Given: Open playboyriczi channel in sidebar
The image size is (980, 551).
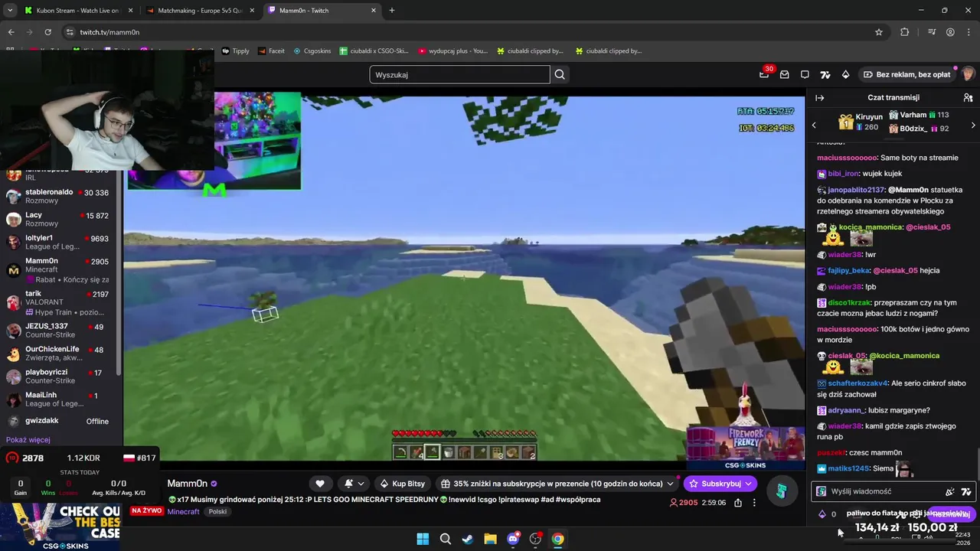Looking at the screenshot, I should [x=61, y=377].
